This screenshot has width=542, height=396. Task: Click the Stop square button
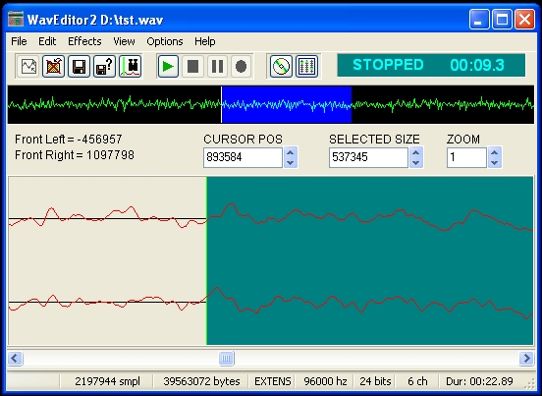coord(193,66)
